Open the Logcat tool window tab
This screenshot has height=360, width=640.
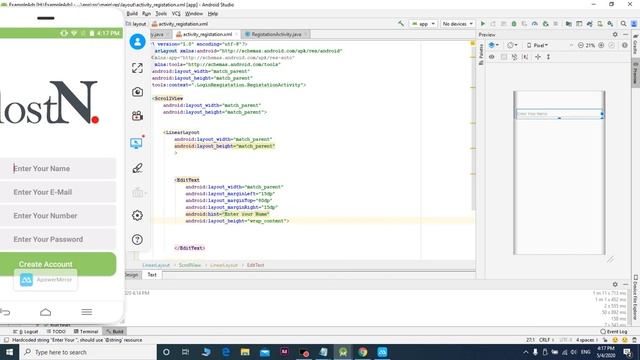click(x=26, y=331)
